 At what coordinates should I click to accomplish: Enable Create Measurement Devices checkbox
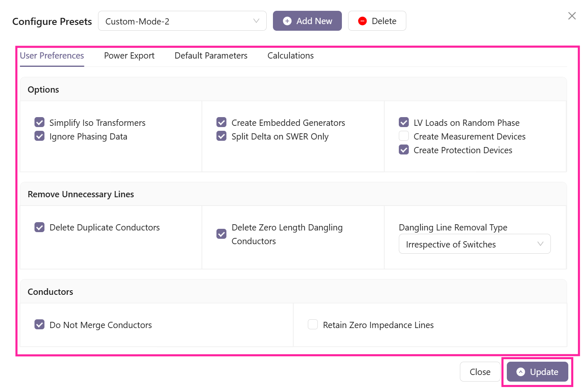tap(404, 136)
